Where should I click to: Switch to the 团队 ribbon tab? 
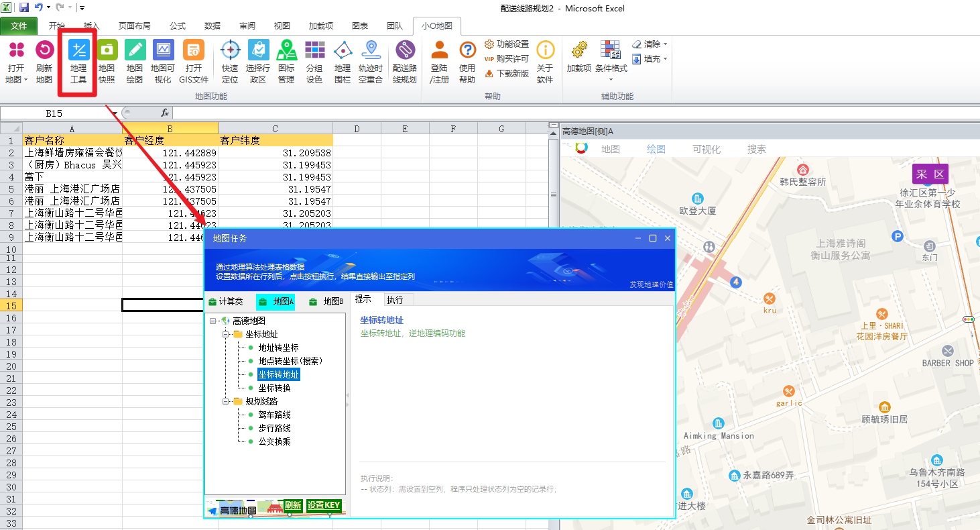point(395,26)
